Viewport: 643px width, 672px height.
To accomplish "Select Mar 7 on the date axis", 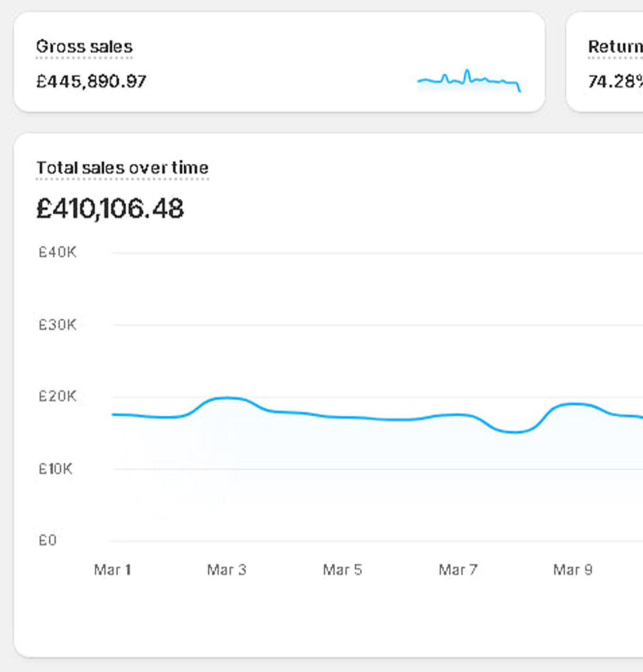I will tap(458, 570).
